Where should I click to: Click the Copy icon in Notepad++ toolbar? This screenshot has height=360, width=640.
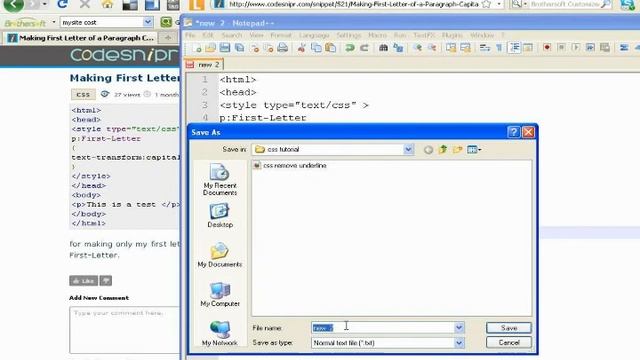pyautogui.click(x=316, y=48)
